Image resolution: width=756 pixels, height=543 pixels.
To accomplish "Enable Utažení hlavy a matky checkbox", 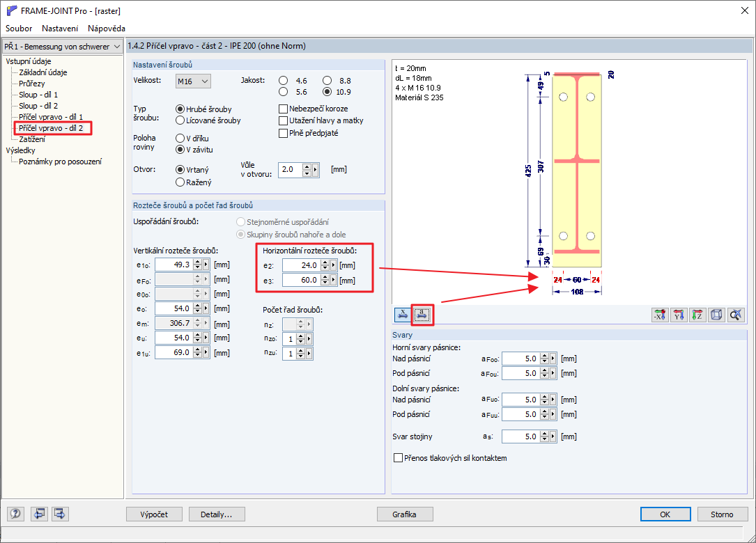I will [x=284, y=121].
